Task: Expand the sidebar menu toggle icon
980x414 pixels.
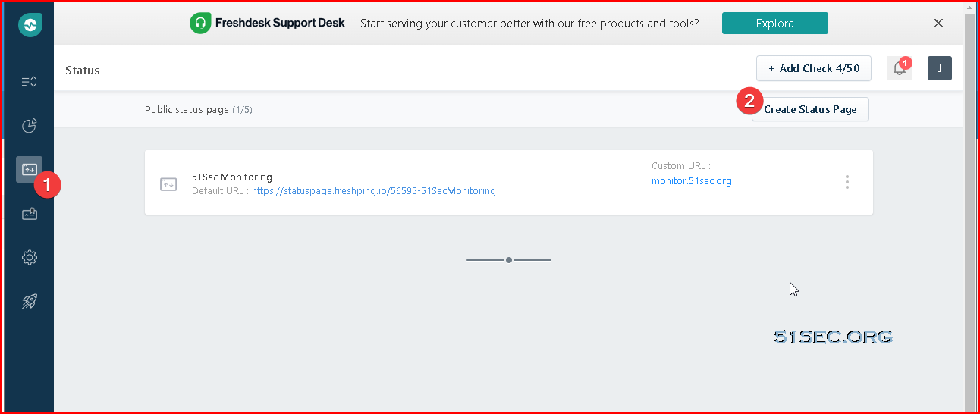Action: (x=30, y=82)
